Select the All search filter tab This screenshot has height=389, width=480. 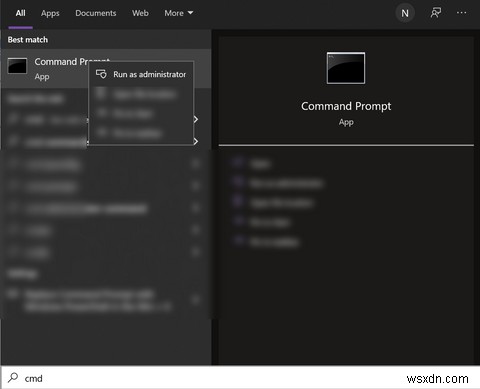20,13
